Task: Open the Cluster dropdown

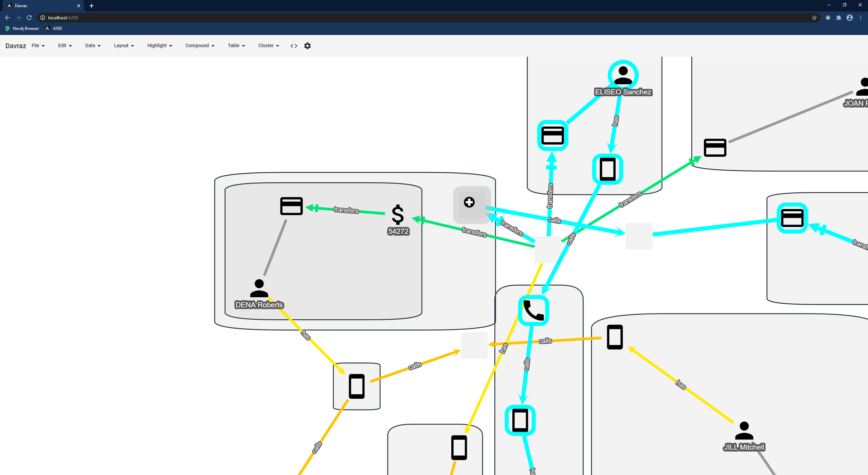Action: coord(268,46)
